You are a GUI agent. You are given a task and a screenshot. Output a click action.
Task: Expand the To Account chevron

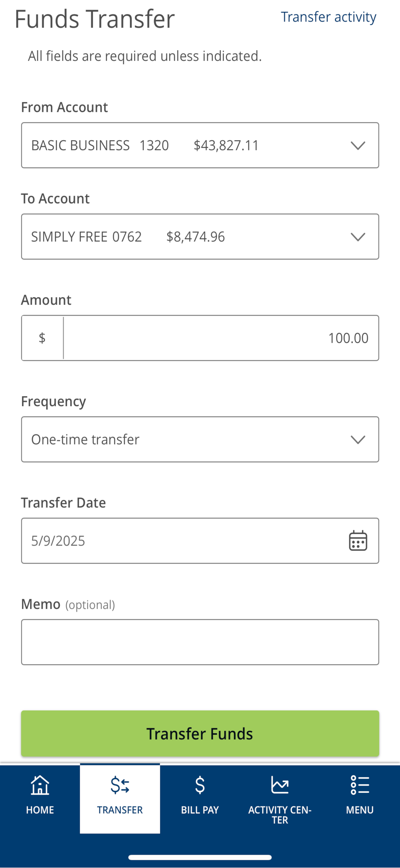(358, 237)
